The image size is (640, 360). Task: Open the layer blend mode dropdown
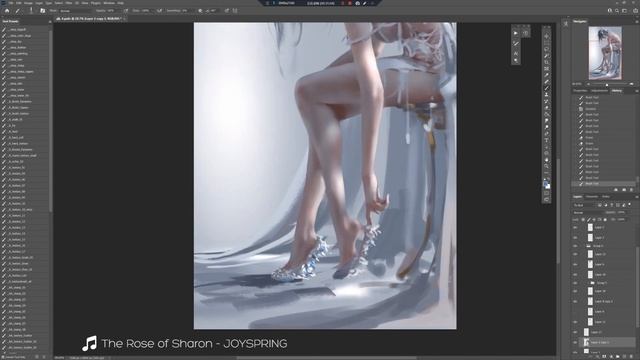(x=588, y=213)
